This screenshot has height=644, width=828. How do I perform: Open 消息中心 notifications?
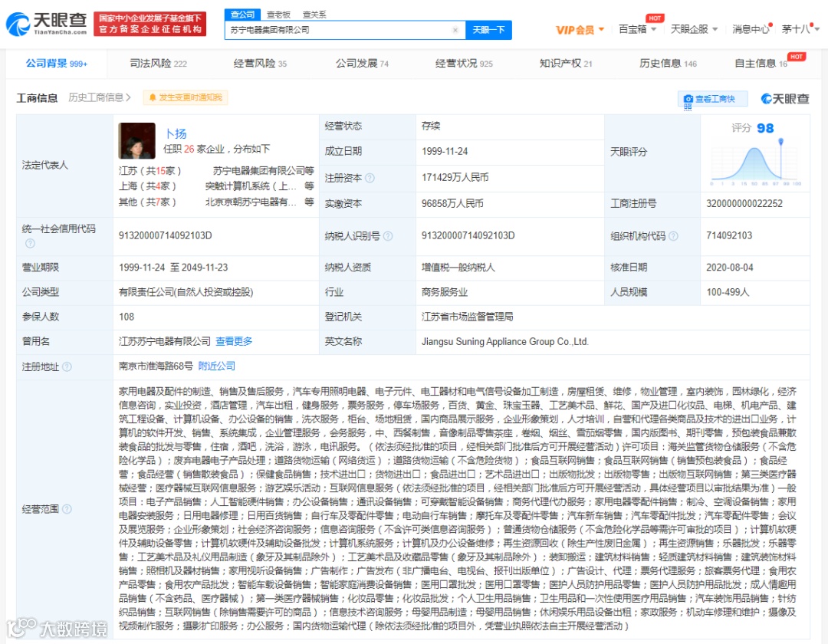coord(751,29)
